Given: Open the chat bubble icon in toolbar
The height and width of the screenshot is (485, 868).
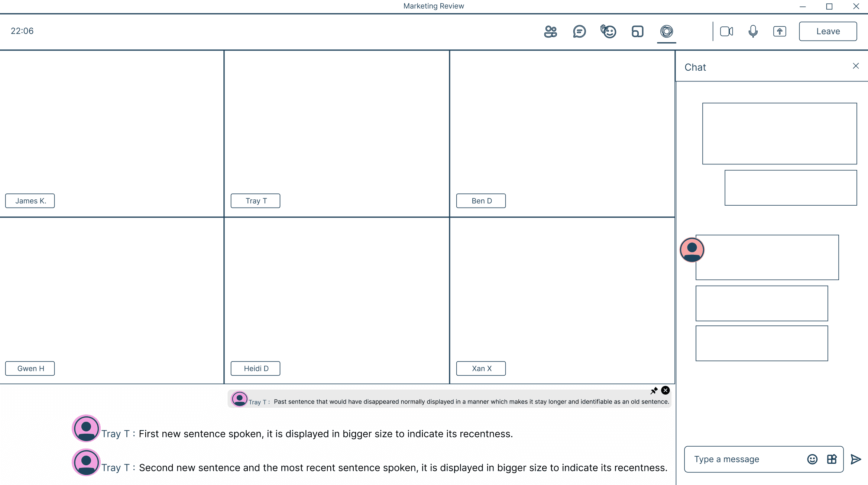Looking at the screenshot, I should pyautogui.click(x=579, y=32).
